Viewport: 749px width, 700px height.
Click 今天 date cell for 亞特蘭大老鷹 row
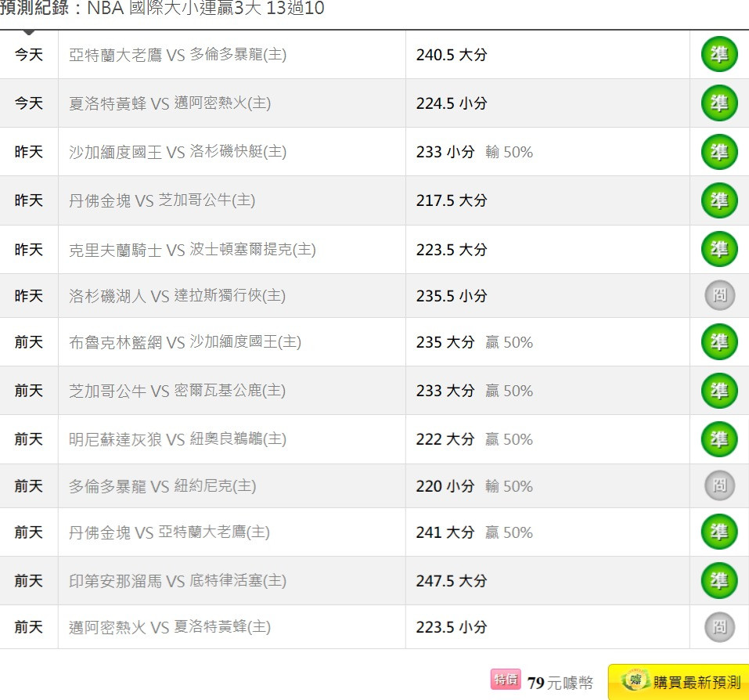pyautogui.click(x=29, y=55)
